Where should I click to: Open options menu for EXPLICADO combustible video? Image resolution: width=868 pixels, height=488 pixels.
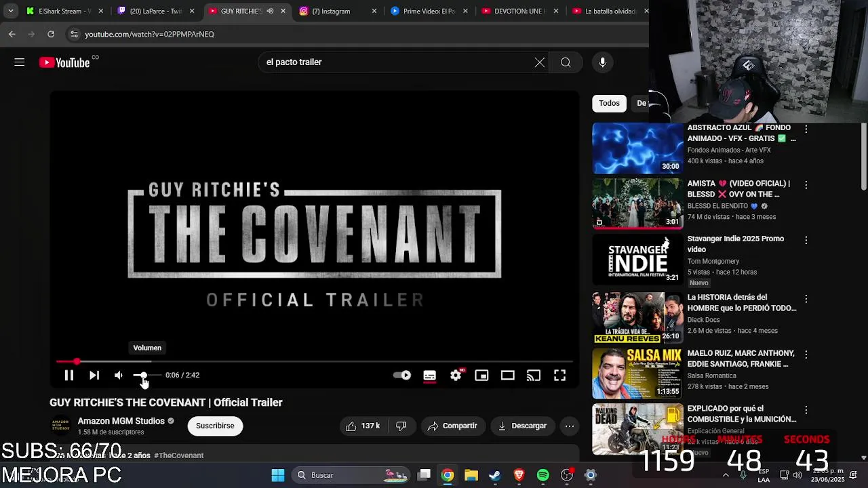tap(806, 410)
